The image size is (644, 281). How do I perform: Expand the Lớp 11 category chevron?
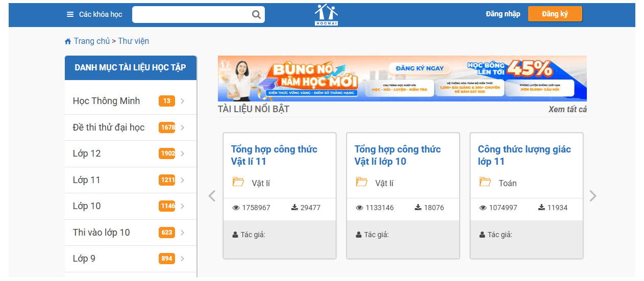(183, 180)
